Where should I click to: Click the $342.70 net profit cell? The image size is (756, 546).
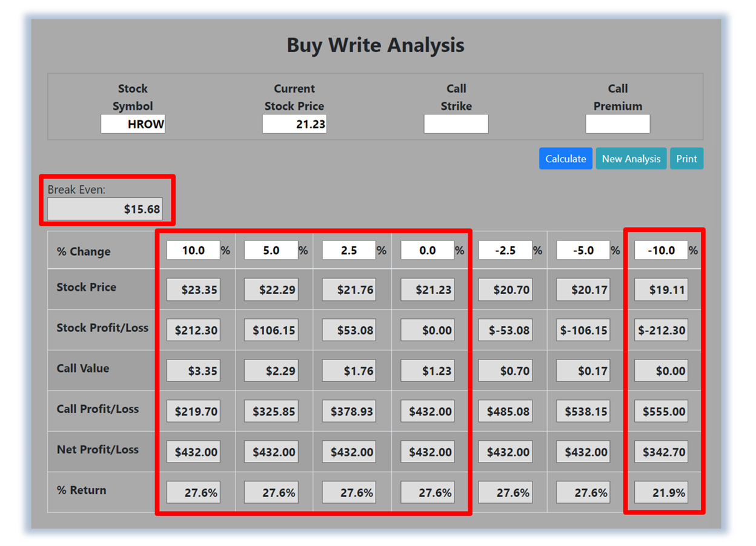pos(661,452)
